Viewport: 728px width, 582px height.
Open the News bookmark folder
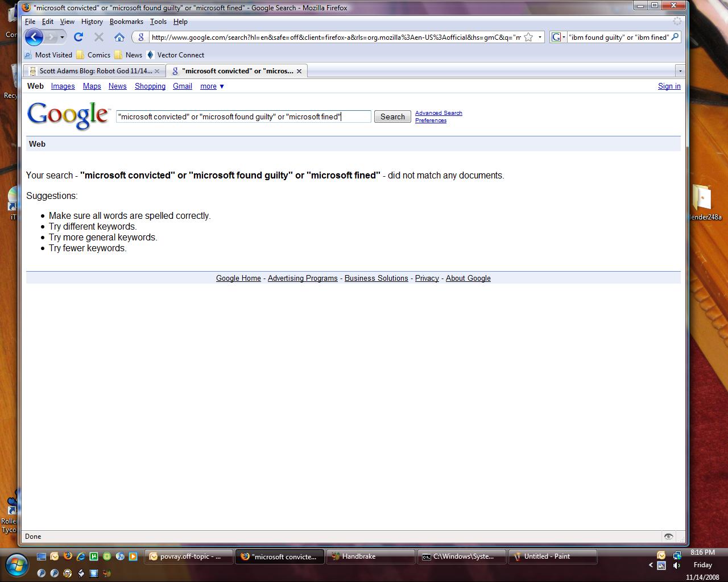tap(128, 55)
